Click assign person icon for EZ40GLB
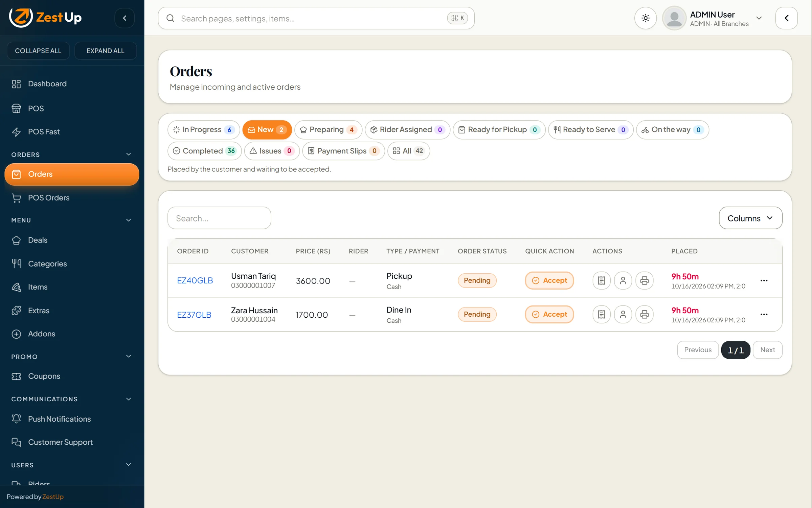812x508 pixels. pyautogui.click(x=623, y=280)
